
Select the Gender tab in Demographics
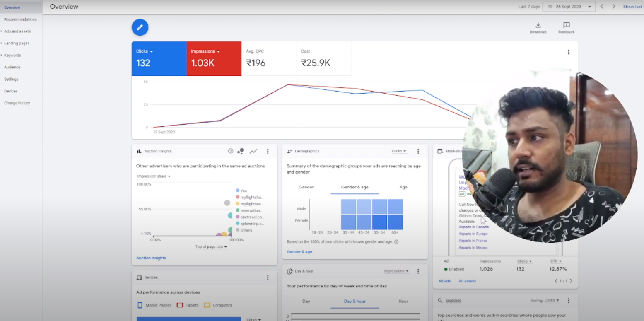tap(306, 187)
